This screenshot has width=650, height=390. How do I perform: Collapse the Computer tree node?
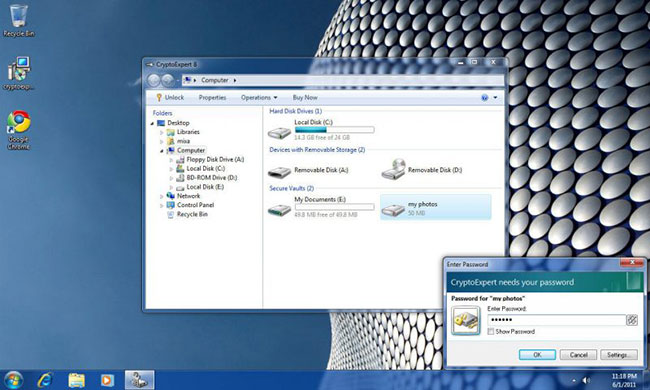pyautogui.click(x=162, y=151)
